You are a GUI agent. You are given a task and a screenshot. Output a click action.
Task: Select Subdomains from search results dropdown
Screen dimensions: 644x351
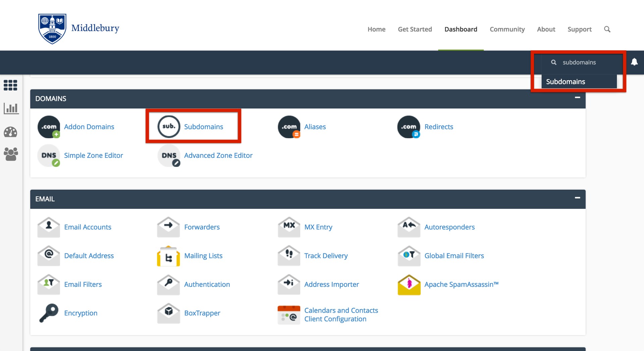[566, 82]
